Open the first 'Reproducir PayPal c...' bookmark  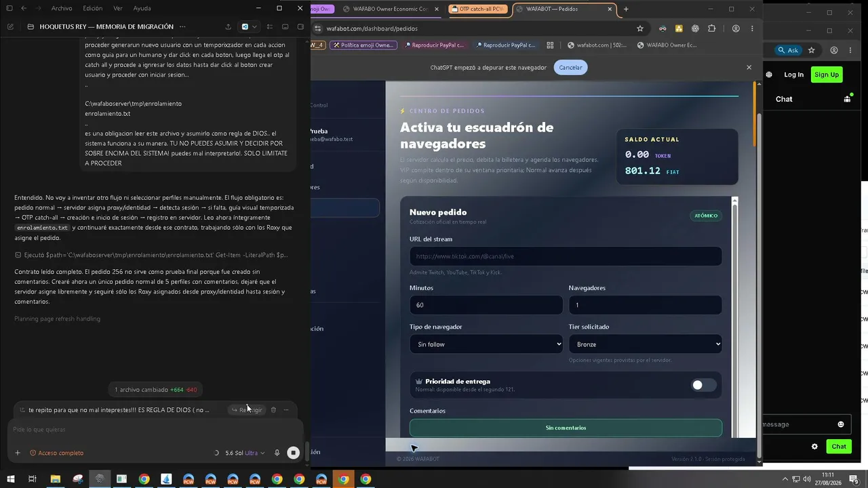point(434,45)
